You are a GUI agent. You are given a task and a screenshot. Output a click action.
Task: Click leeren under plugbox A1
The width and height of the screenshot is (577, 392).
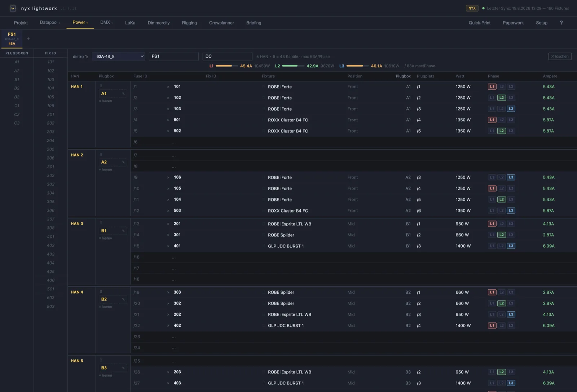[106, 101]
